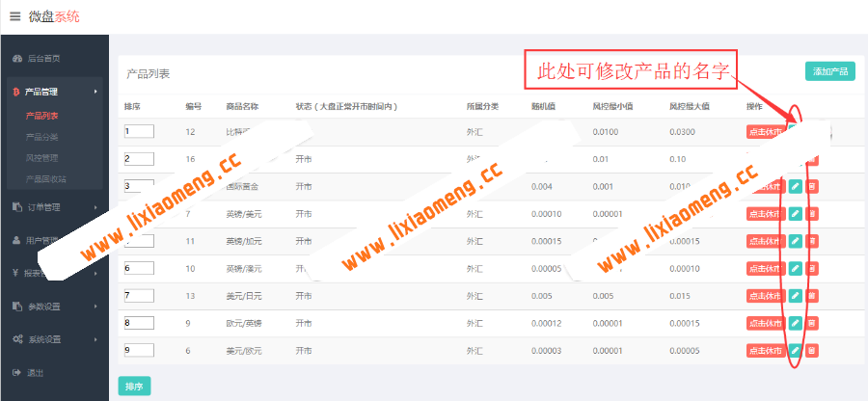Image resolution: width=868 pixels, height=401 pixels.
Task: Click the 开市 status in 欧元/英镑 row
Action: 304,324
